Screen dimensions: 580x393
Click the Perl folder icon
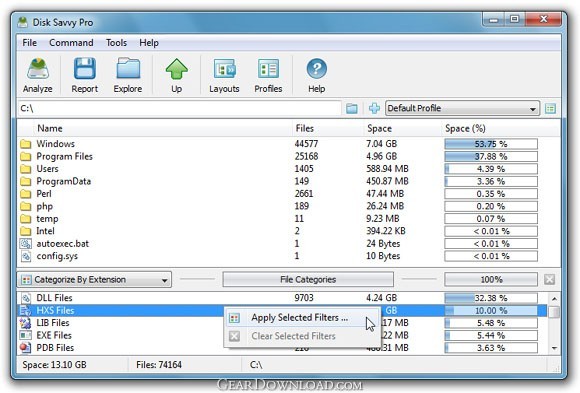pos(26,194)
